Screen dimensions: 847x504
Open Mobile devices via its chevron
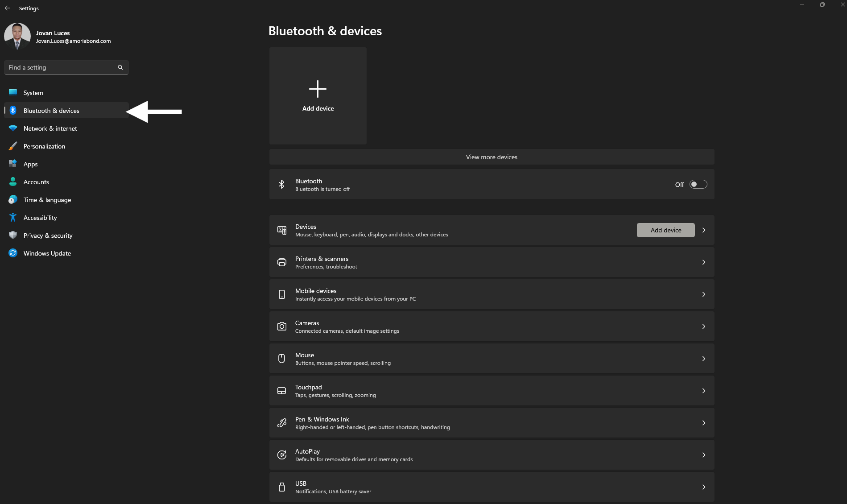pos(704,294)
